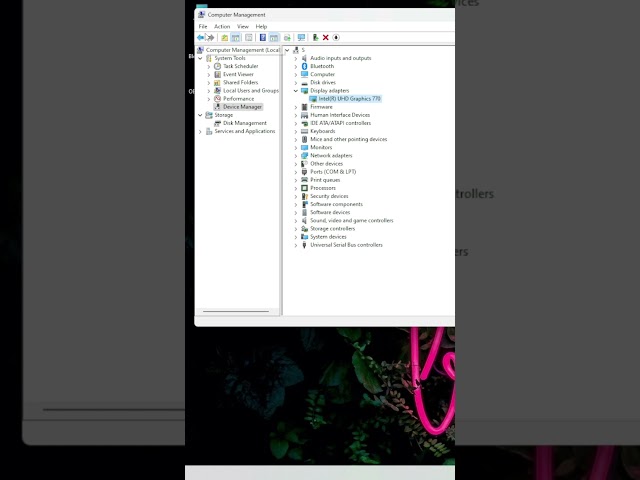
Task: Click the blue Help toolbar icon
Action: tap(263, 38)
